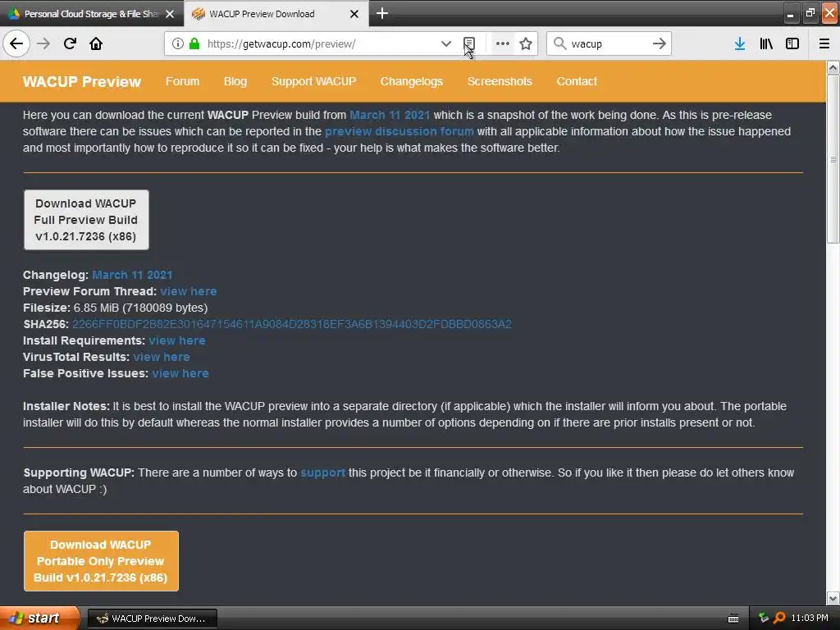Click the SHA256 hash link
The width and height of the screenshot is (840, 630).
point(292,324)
